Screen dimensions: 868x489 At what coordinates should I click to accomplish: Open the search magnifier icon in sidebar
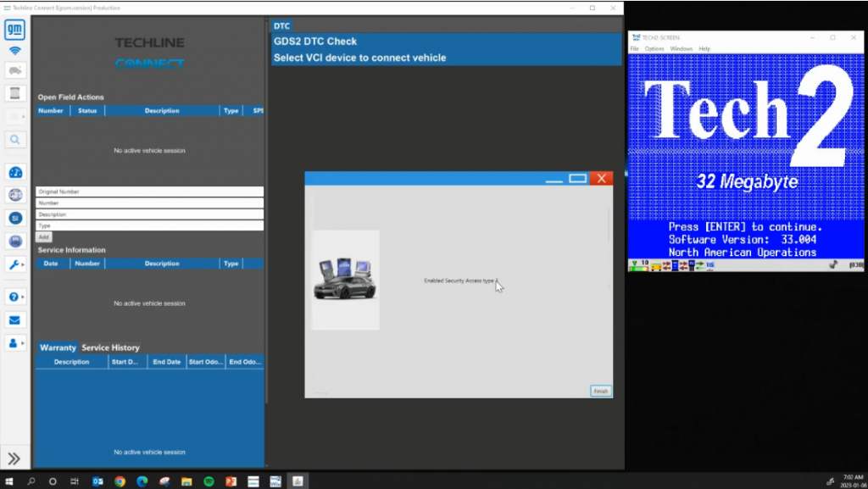pos(15,140)
